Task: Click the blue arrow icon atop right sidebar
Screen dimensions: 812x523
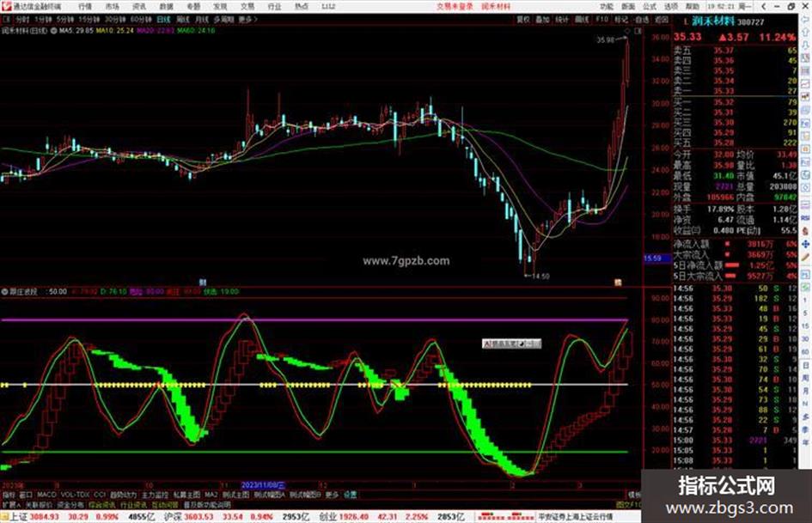Action: click(x=805, y=19)
